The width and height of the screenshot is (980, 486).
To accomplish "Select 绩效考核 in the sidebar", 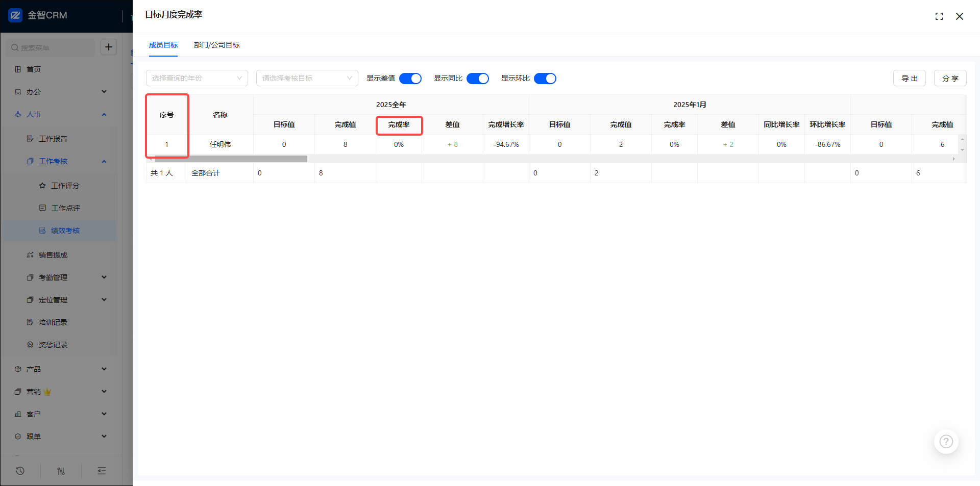I will point(59,231).
